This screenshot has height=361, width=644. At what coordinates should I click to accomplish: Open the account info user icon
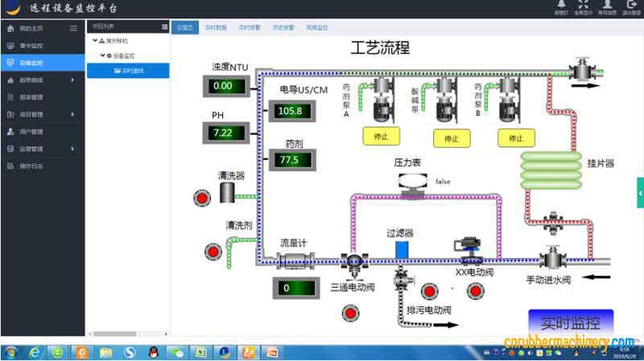[607, 5]
